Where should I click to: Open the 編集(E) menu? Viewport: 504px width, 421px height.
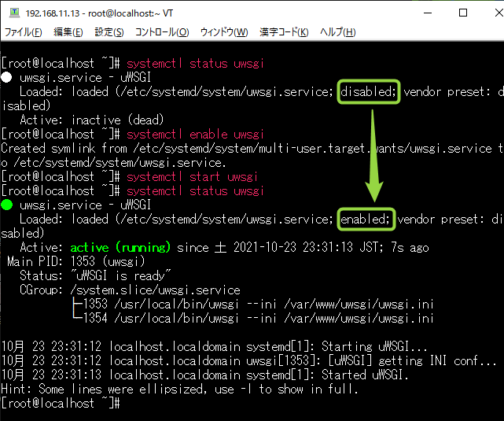coord(68,32)
